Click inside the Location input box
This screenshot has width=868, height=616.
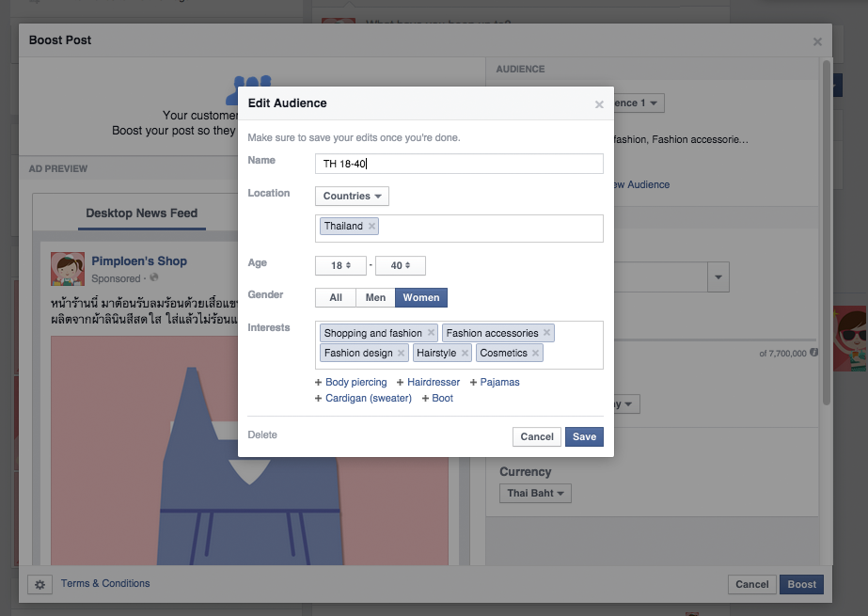point(459,229)
